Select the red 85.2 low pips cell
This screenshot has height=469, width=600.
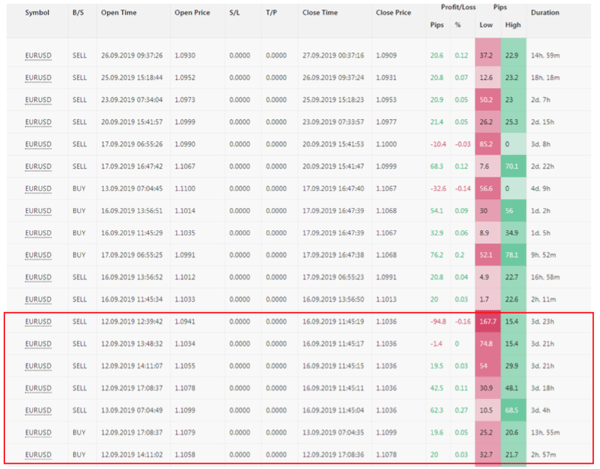(x=487, y=144)
